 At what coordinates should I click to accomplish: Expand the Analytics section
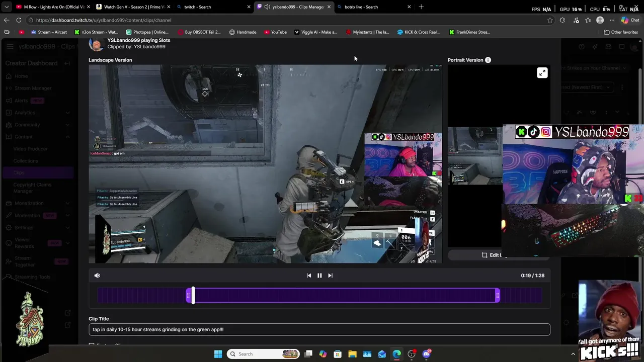click(x=68, y=113)
